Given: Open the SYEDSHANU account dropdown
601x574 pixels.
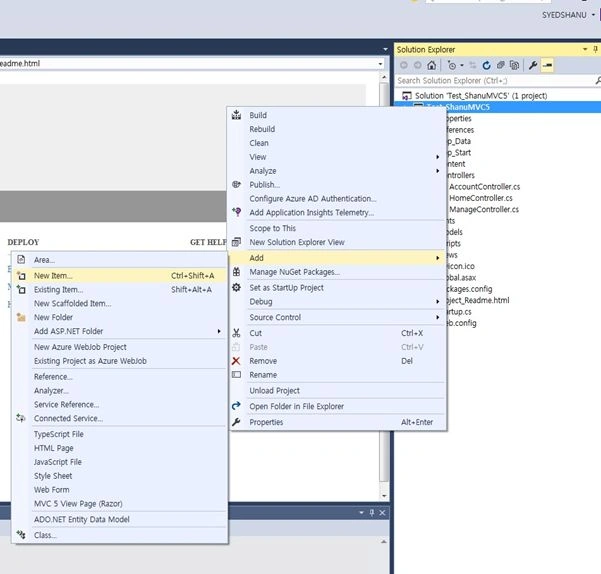Looking at the screenshot, I should [x=593, y=15].
